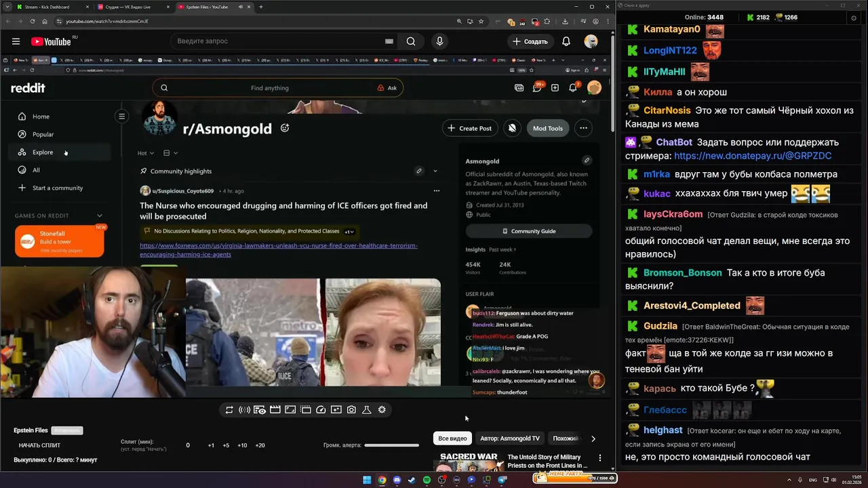868x488 pixels.
Task: Bookmark this page with the star icon
Action: point(481,21)
